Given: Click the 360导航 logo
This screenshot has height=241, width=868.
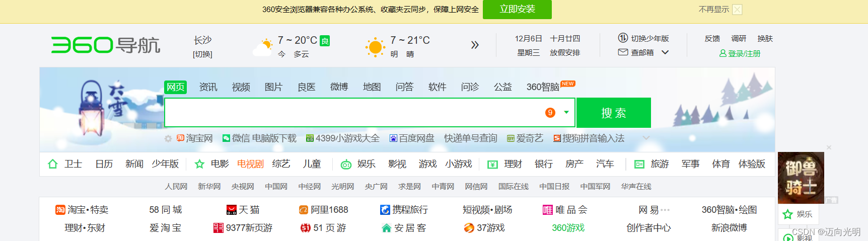Looking at the screenshot, I should (x=106, y=45).
